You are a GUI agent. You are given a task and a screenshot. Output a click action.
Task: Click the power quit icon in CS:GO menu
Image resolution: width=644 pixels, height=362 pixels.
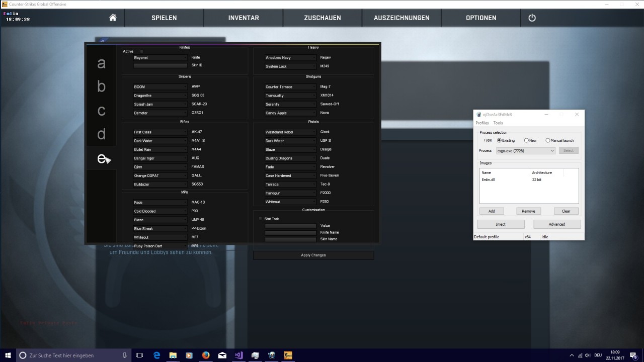[532, 18]
